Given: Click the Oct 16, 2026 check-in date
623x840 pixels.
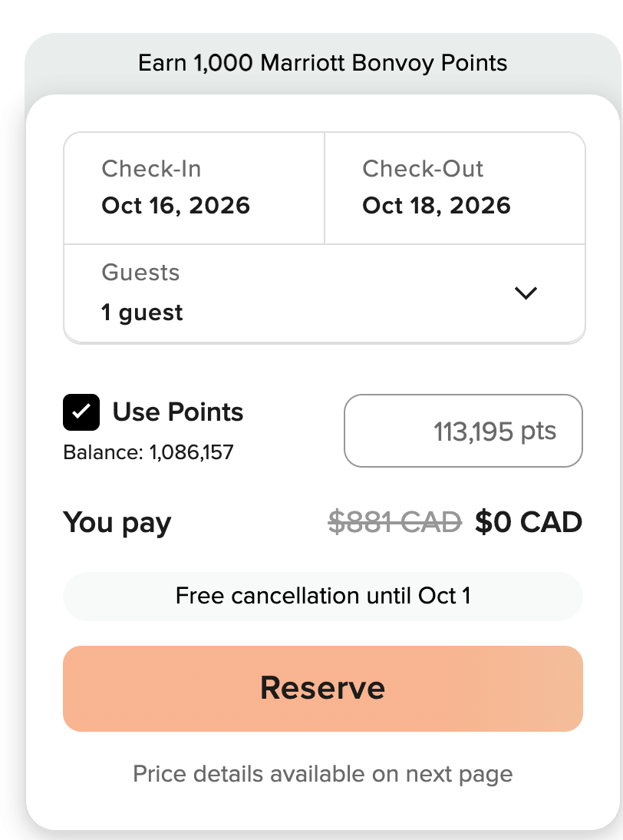Looking at the screenshot, I should click(x=176, y=206).
